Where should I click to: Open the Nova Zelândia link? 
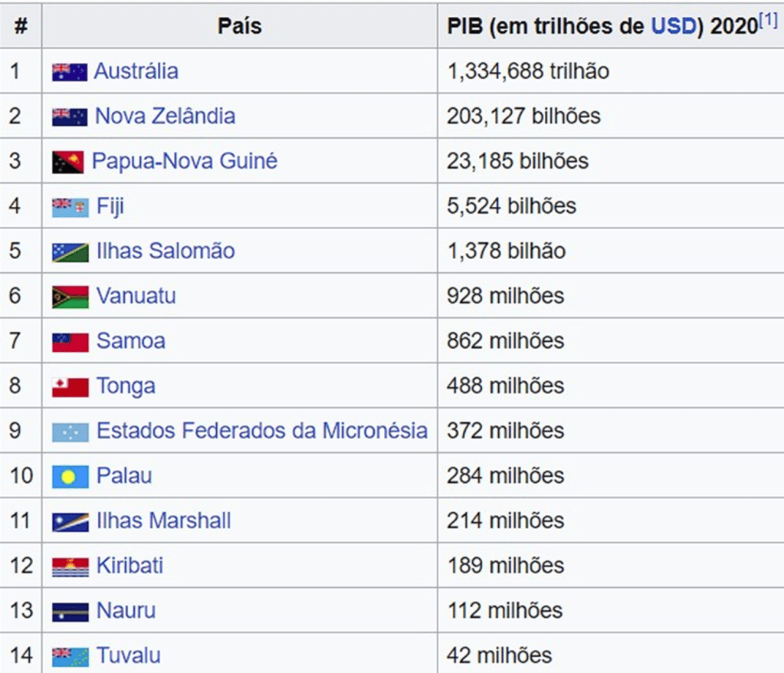click(x=165, y=117)
